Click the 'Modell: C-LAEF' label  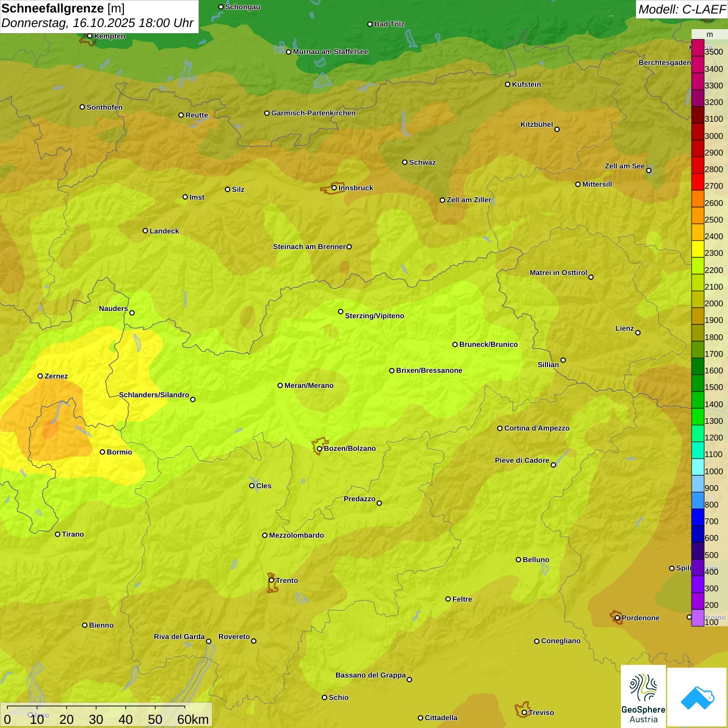682,9
